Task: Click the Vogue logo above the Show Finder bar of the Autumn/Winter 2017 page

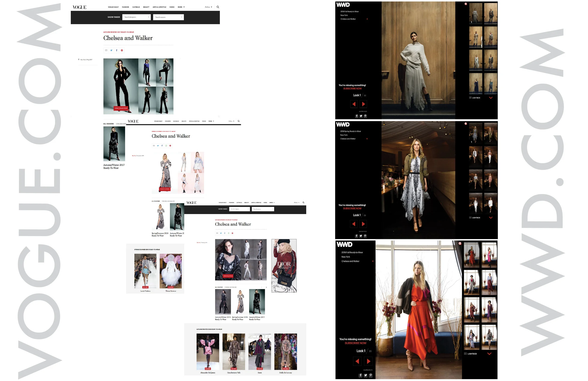Action: tap(79, 7)
